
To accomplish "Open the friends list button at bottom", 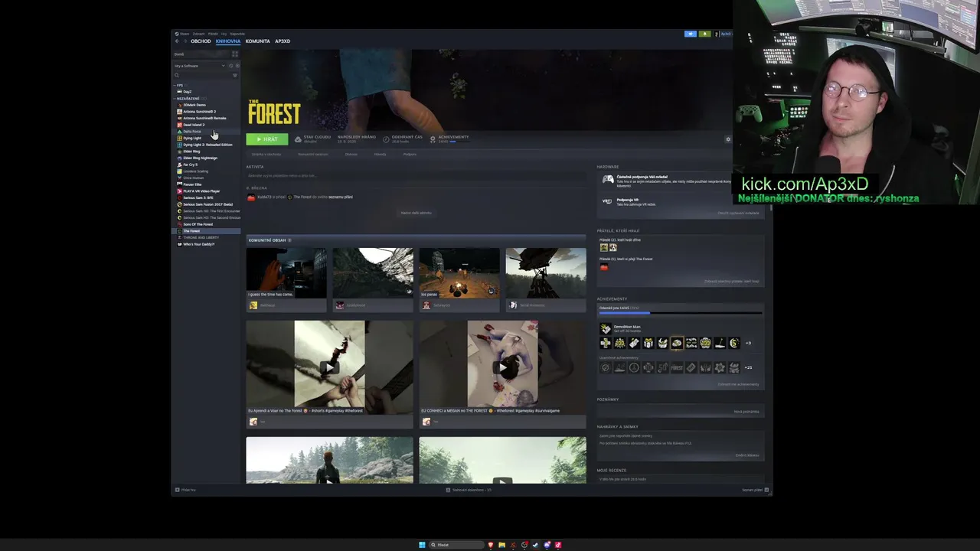I will (x=755, y=490).
